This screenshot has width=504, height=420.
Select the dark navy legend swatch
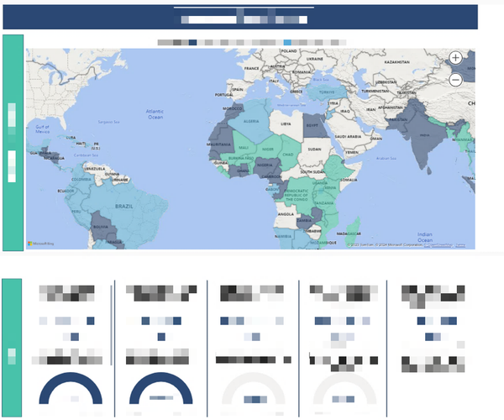click(193, 42)
